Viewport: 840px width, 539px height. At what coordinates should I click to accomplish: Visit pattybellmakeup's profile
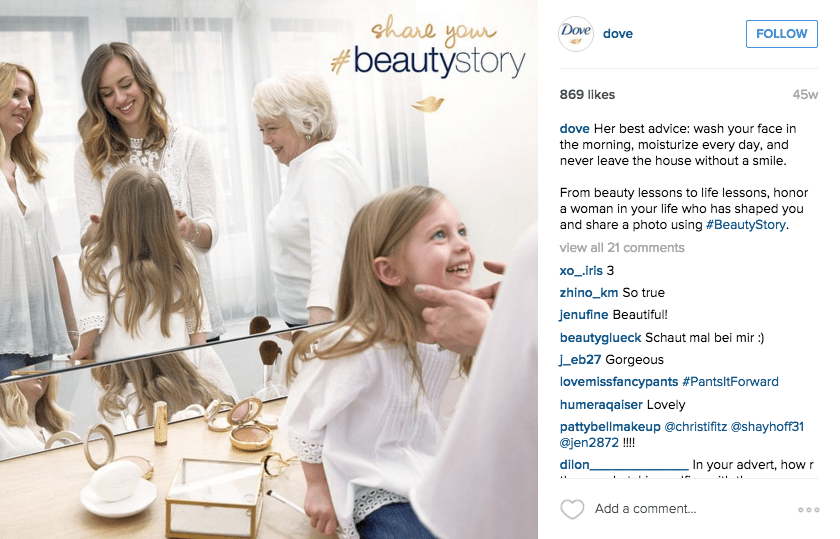pyautogui.click(x=610, y=426)
